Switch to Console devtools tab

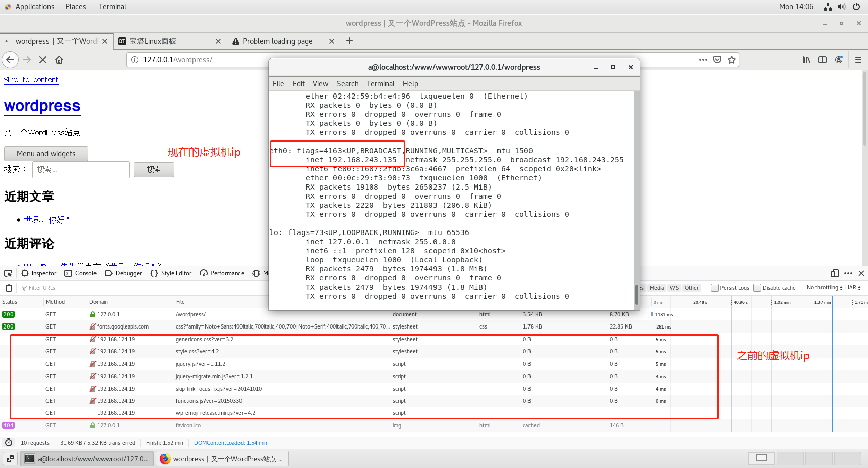tap(81, 273)
